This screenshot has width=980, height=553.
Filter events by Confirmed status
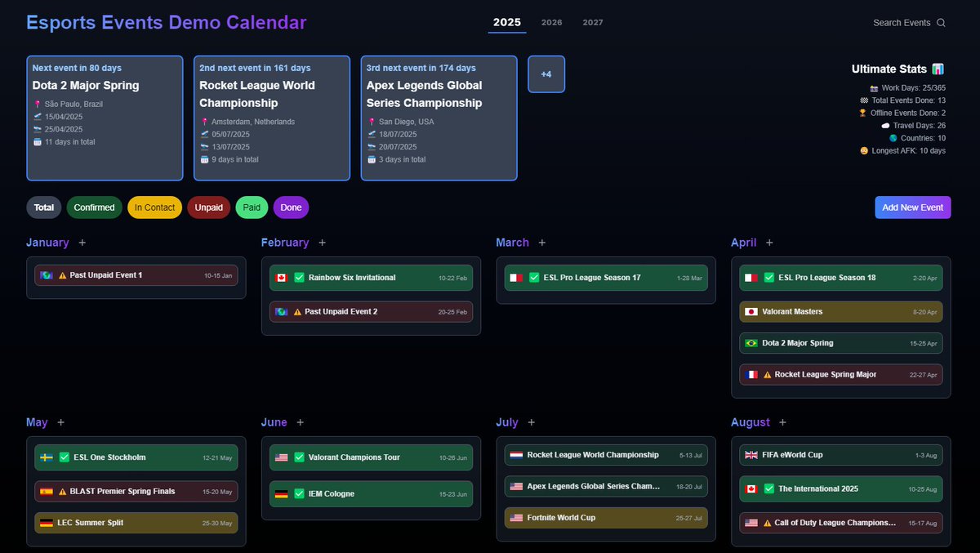[95, 207]
